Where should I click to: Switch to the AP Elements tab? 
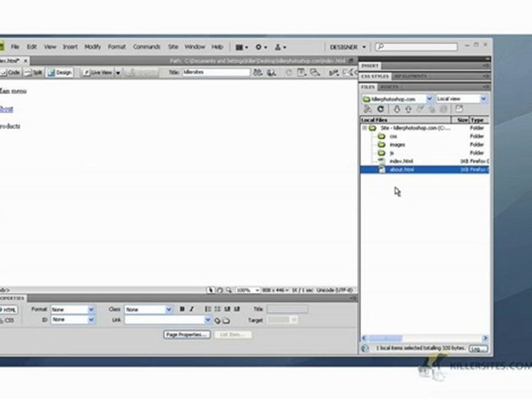pos(411,76)
